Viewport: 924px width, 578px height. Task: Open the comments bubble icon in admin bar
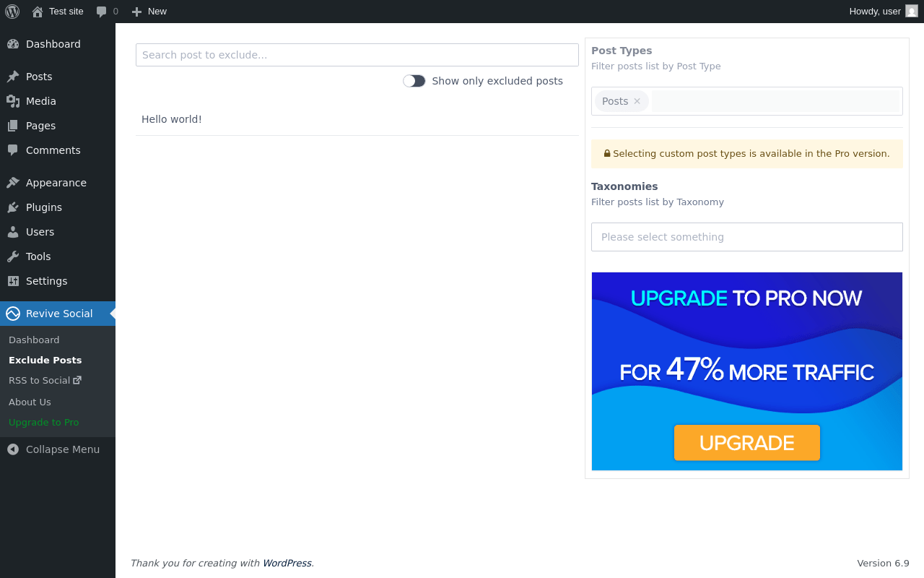[x=101, y=12]
